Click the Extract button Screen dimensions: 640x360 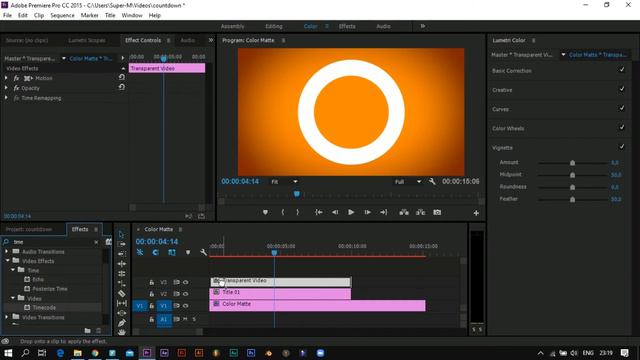pyautogui.click(x=420, y=212)
